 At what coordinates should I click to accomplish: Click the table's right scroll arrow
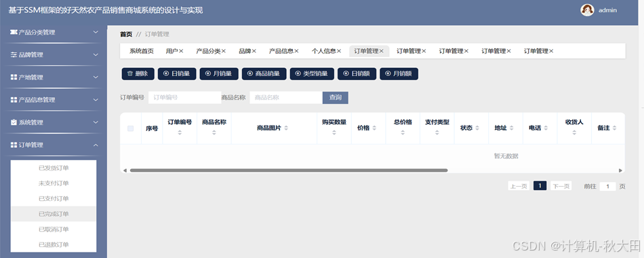click(620, 170)
